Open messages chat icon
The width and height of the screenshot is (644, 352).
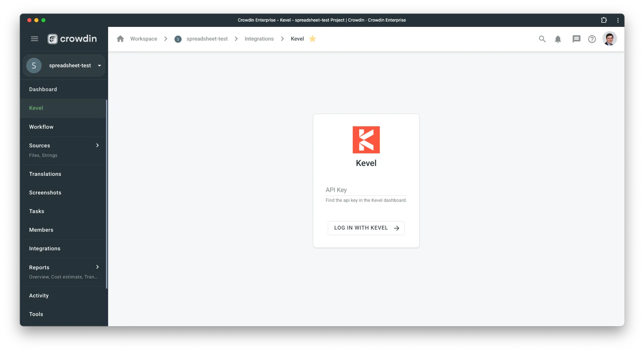576,39
